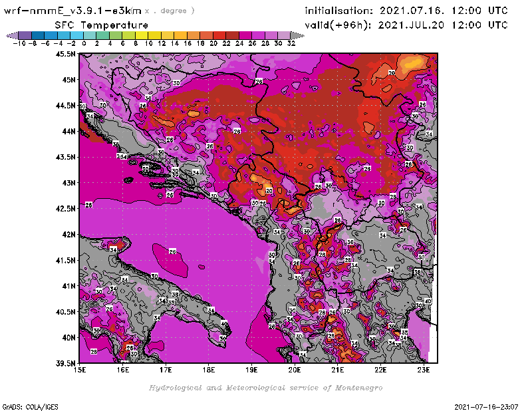Click the "43N" latitude axis label
This screenshot has height=411, width=532.
point(68,183)
